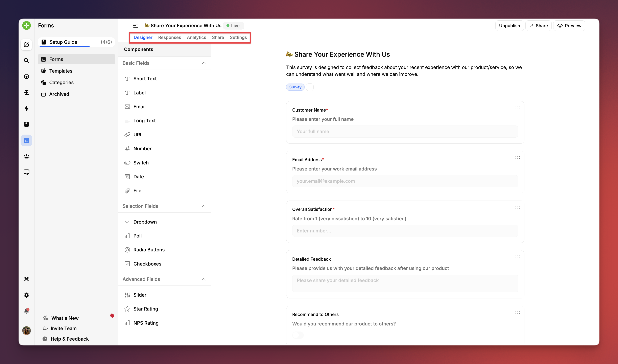The image size is (618, 364).
Task: Collapse the Basic Fields section
Action: tap(204, 63)
